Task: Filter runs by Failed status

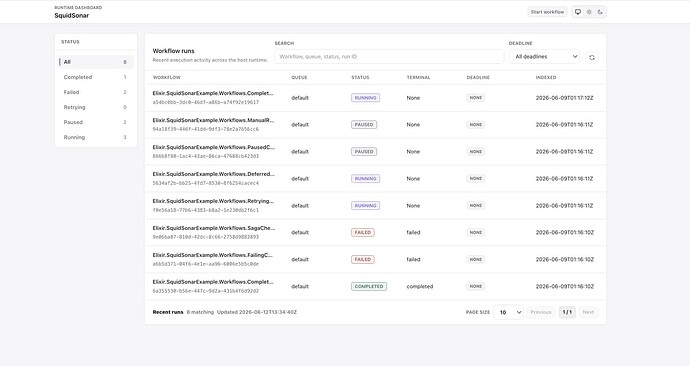Action: pyautogui.click(x=96, y=92)
